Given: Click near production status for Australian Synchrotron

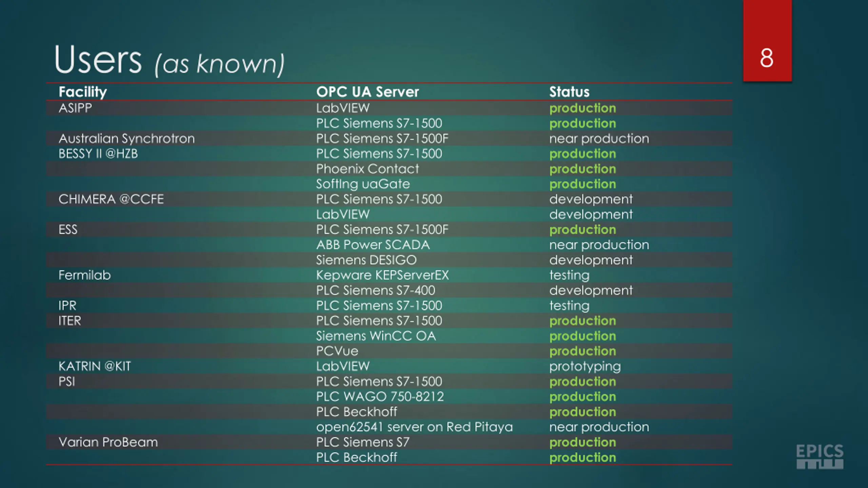Looking at the screenshot, I should 599,139.
